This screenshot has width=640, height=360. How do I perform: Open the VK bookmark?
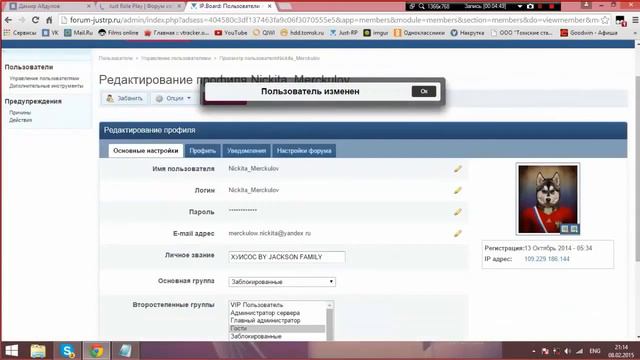click(x=51, y=33)
